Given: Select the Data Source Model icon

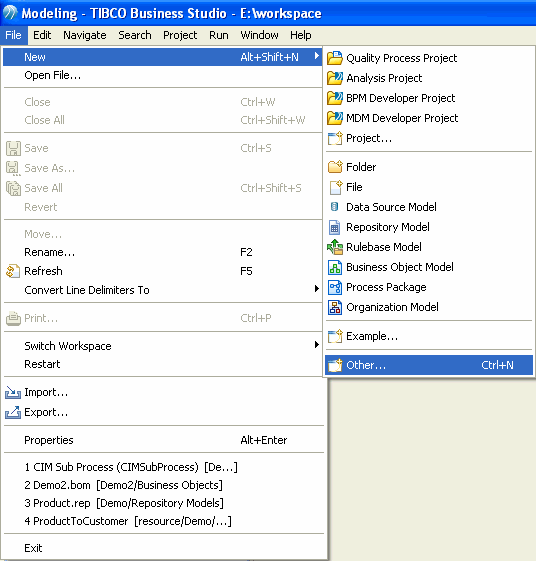Looking at the screenshot, I should click(x=335, y=207).
